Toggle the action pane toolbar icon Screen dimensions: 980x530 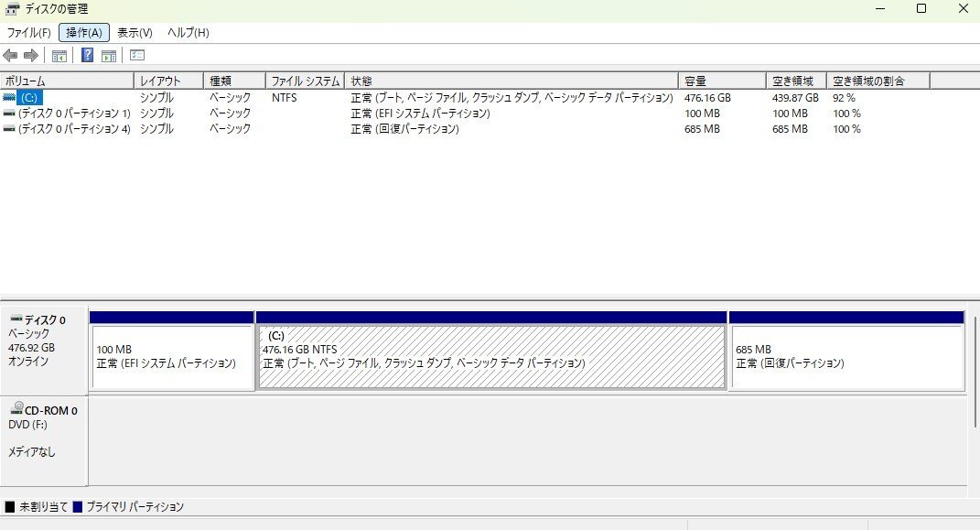coord(109,56)
